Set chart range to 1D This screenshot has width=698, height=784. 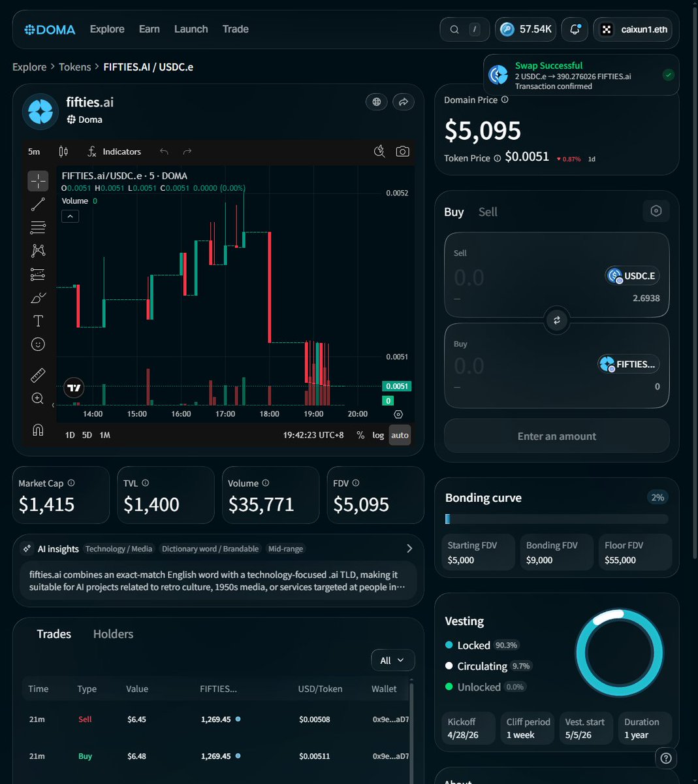pos(70,435)
